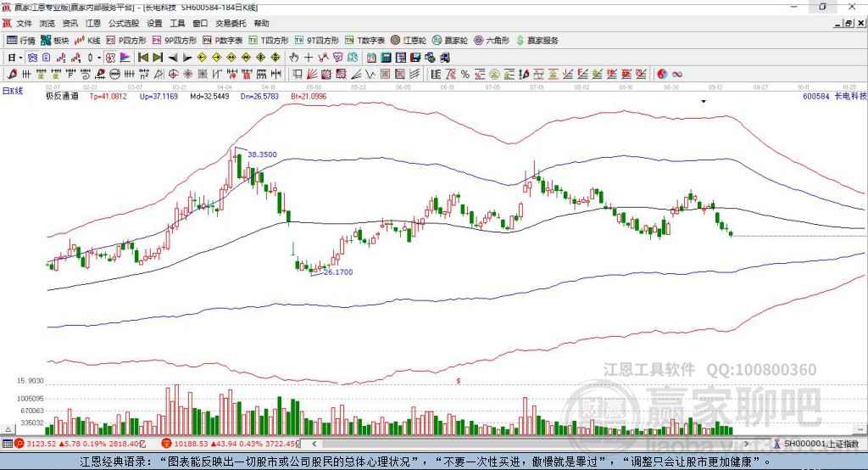Viewport: 868px width, 470px height.
Task: Select the red pencil drawing tool
Action: tap(12, 74)
